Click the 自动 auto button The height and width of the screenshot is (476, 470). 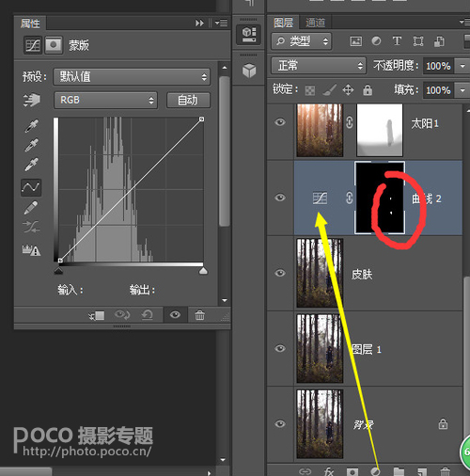(188, 101)
